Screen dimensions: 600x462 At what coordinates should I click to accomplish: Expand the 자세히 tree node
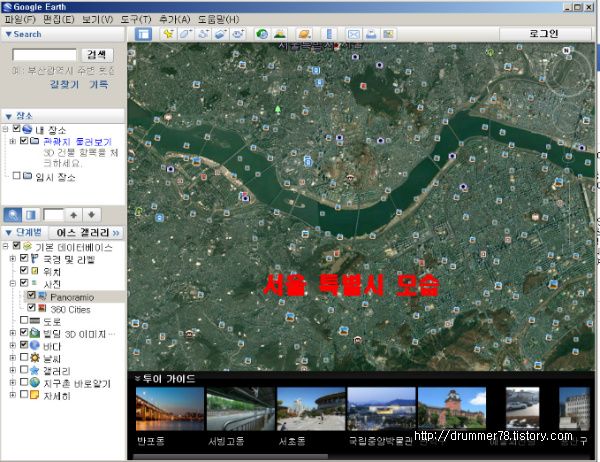tap(12, 395)
